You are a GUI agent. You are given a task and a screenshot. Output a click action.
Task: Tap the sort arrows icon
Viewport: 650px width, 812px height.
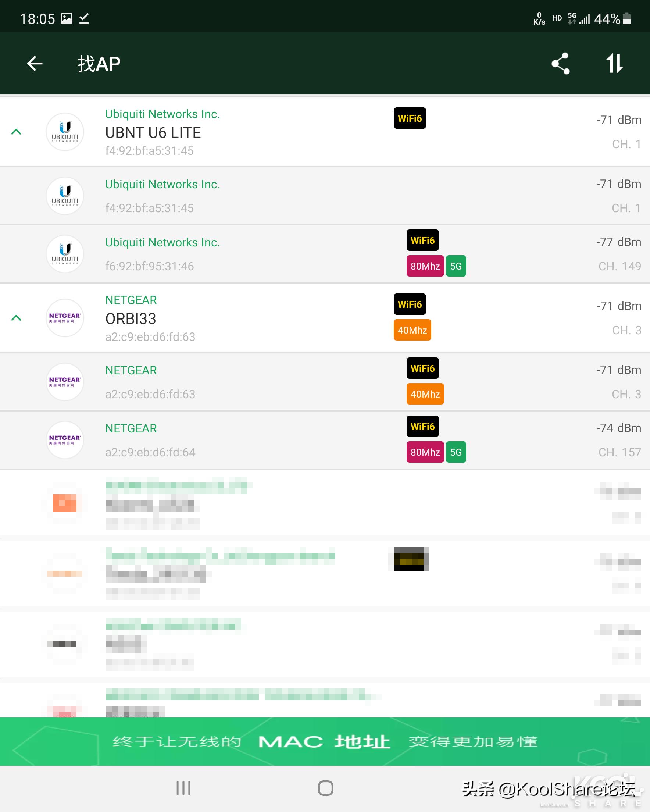[614, 63]
